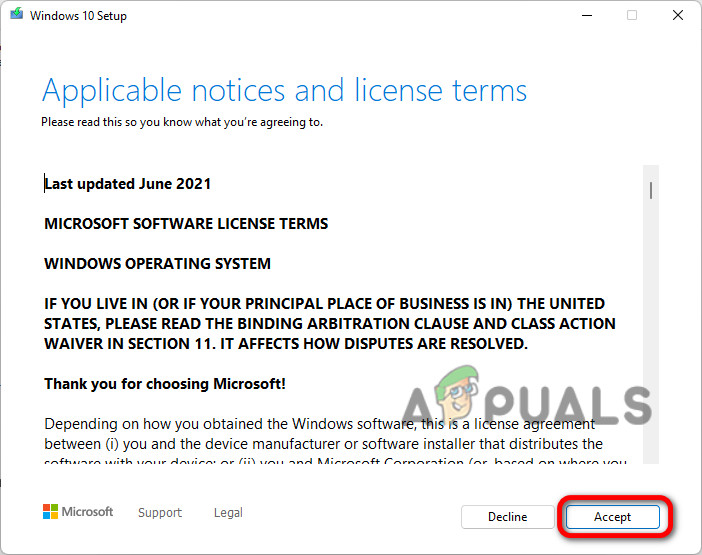Click the 'Applicable notices and license terms' title
702x555 pixels.
(x=284, y=91)
